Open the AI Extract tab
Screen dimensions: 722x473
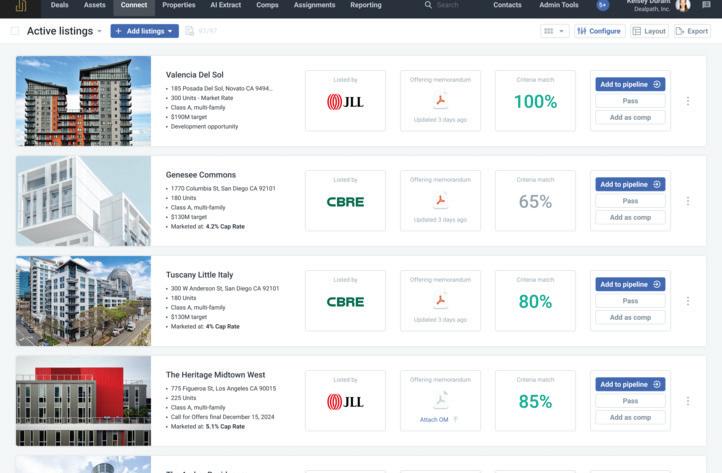coord(226,5)
